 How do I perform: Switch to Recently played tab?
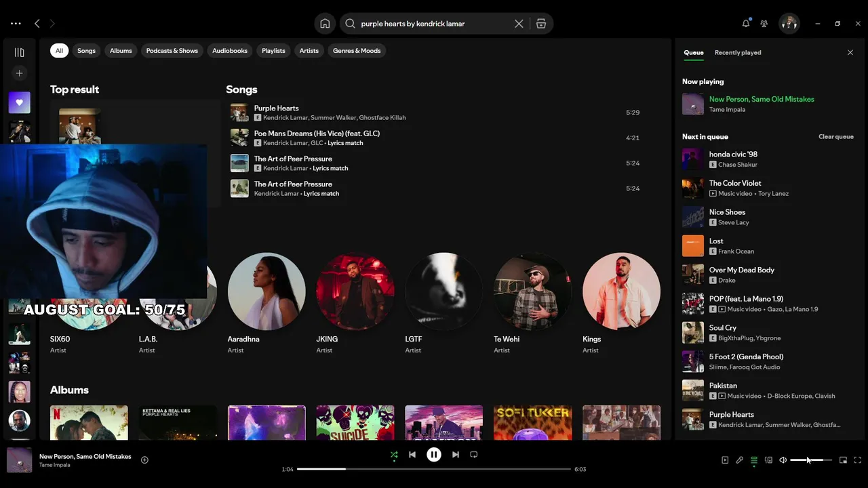[x=738, y=52]
